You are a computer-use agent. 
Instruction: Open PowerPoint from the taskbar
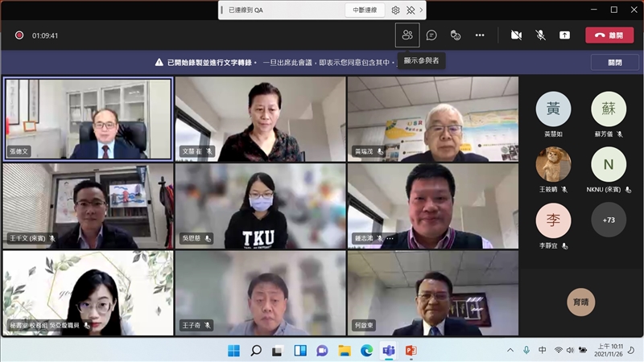pyautogui.click(x=411, y=351)
